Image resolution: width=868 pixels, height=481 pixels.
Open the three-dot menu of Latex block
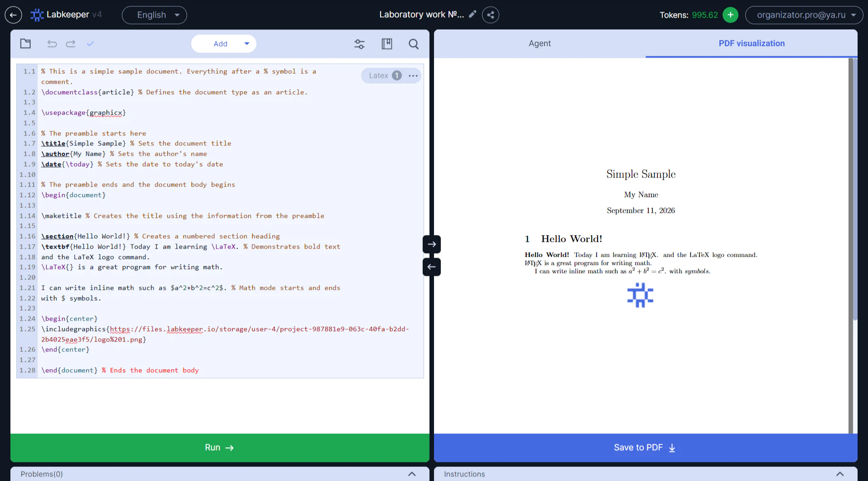(413, 76)
